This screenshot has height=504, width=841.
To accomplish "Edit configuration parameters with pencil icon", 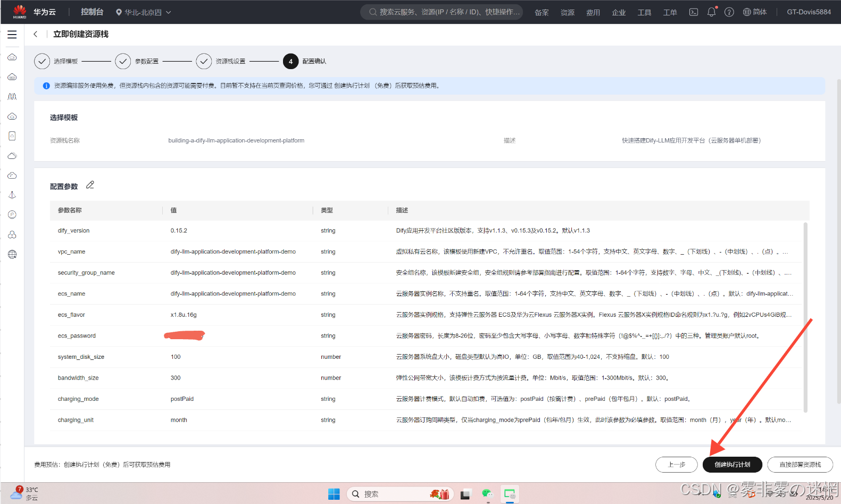I will point(90,185).
